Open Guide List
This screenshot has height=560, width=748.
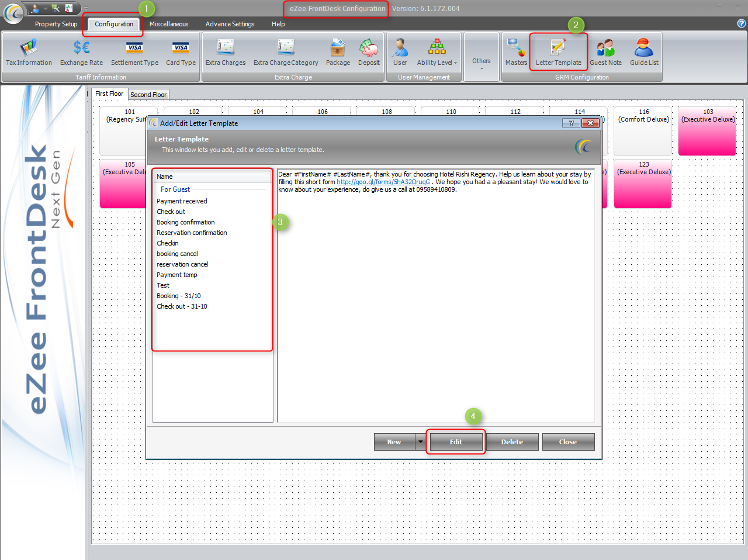point(644,53)
